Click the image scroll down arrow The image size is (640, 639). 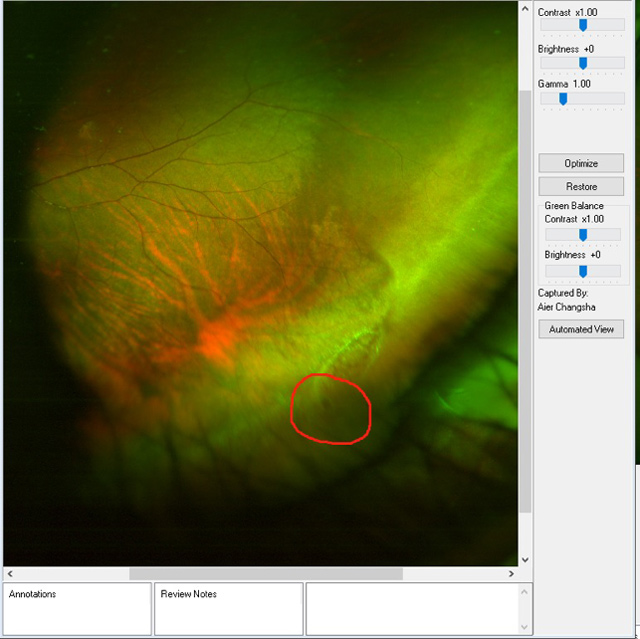(x=525, y=560)
